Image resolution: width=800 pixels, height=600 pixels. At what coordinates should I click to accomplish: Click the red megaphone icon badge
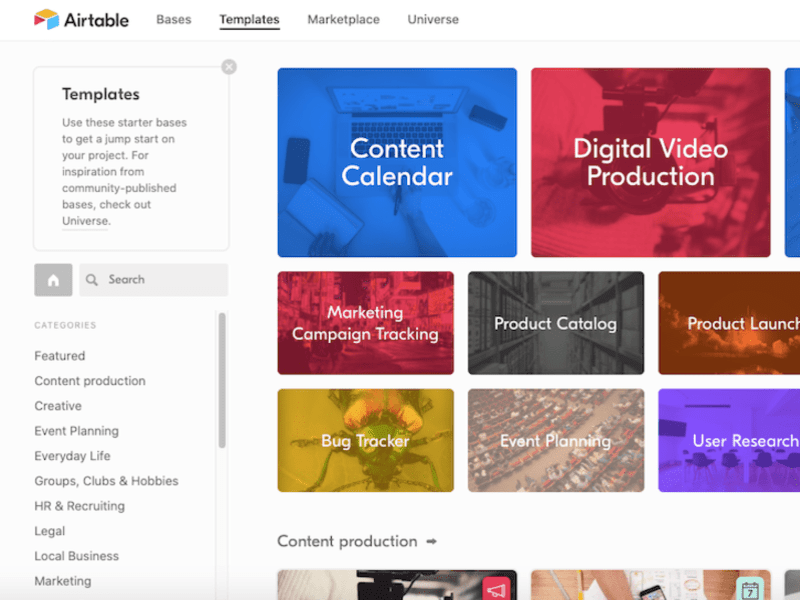(x=496, y=589)
